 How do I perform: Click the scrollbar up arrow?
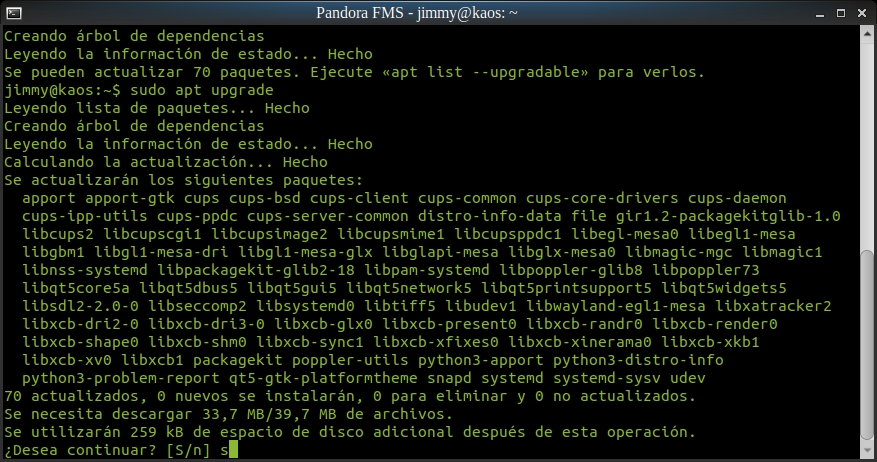(868, 33)
